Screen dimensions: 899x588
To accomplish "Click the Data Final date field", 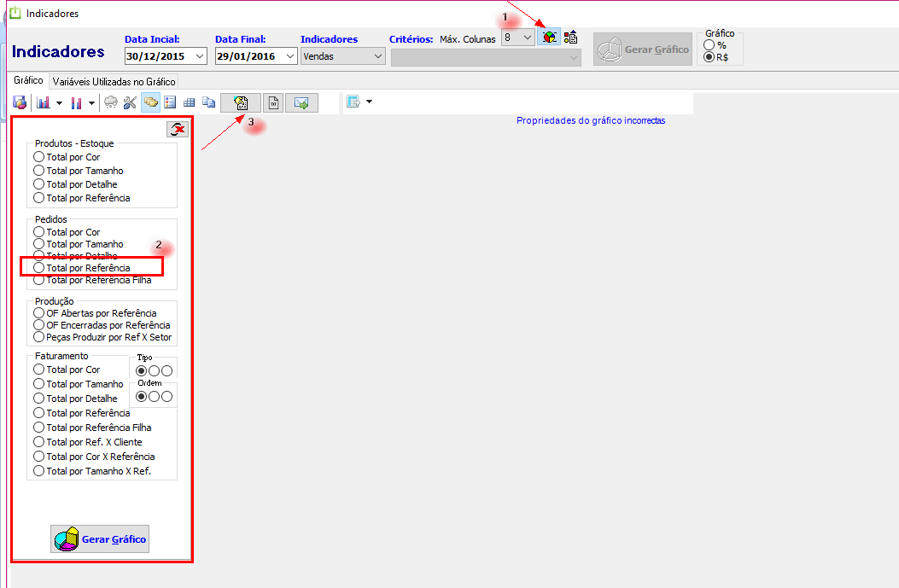I will click(248, 56).
